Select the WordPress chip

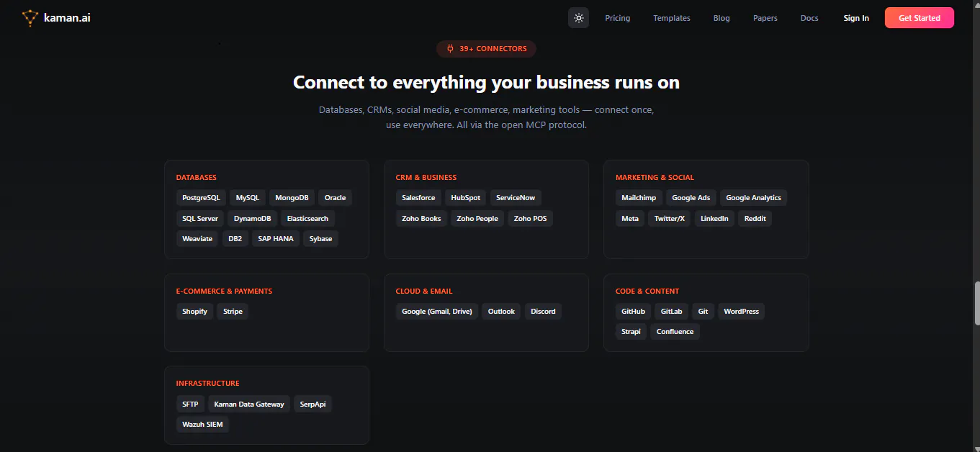pyautogui.click(x=741, y=312)
